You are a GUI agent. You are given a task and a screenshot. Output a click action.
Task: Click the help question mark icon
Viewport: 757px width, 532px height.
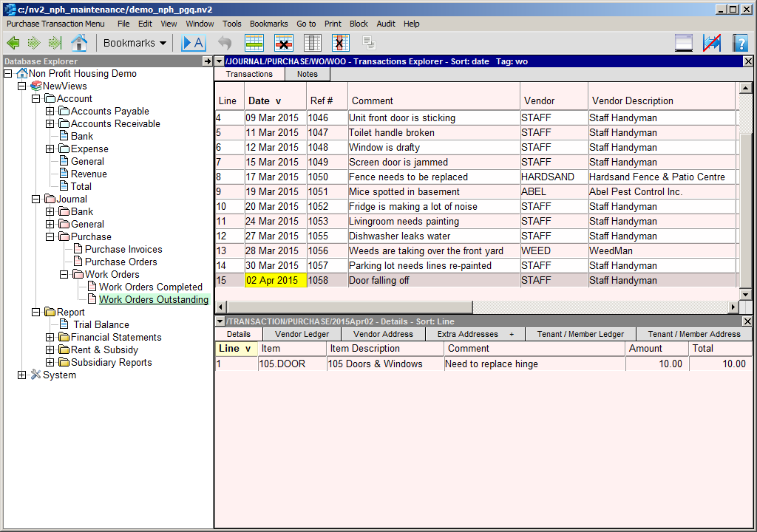click(x=740, y=43)
